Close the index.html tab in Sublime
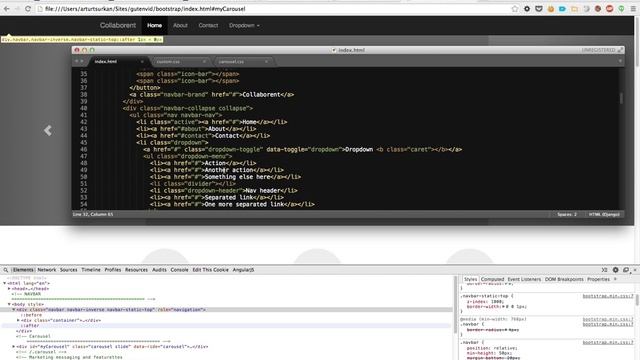 pos(142,62)
